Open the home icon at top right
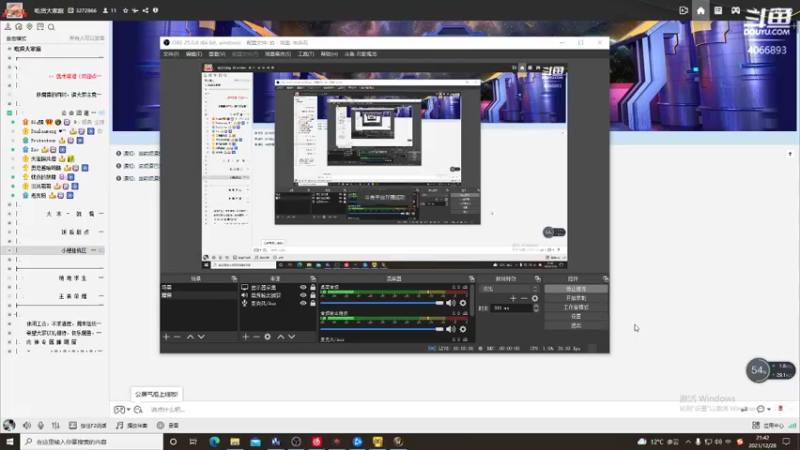This screenshot has height=450, width=800. coord(701,10)
